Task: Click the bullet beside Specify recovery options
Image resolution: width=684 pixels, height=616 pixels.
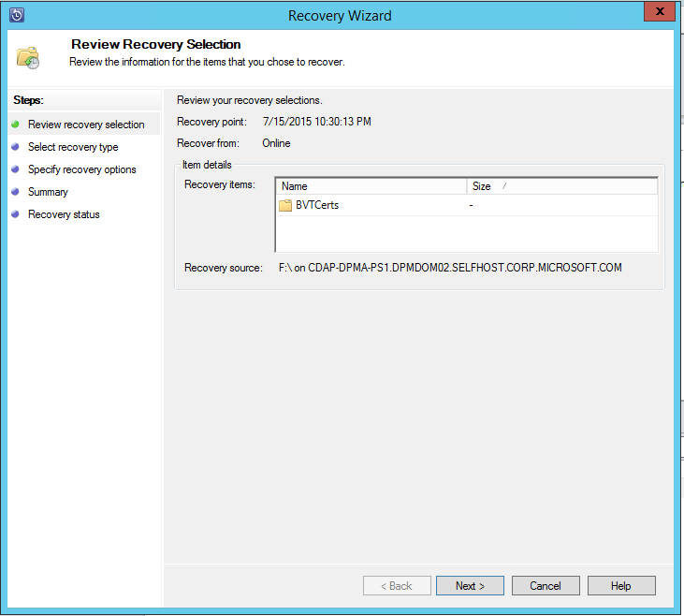Action: tap(15, 169)
